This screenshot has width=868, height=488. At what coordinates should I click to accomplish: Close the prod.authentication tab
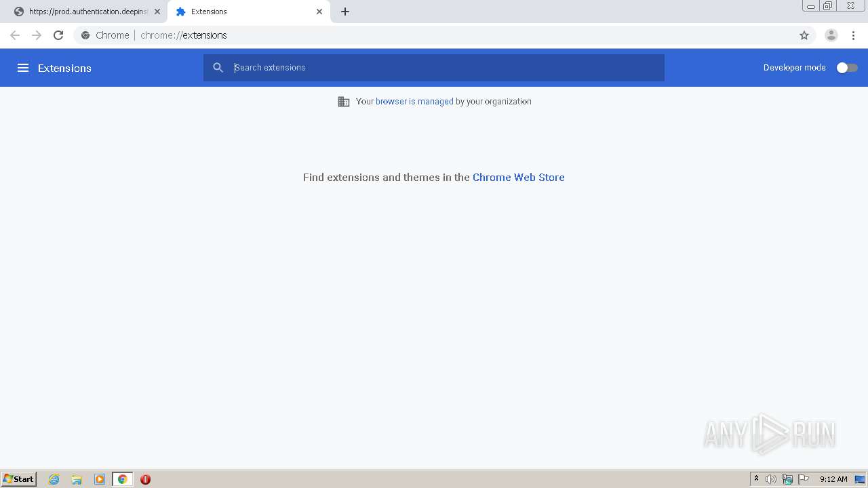point(157,12)
